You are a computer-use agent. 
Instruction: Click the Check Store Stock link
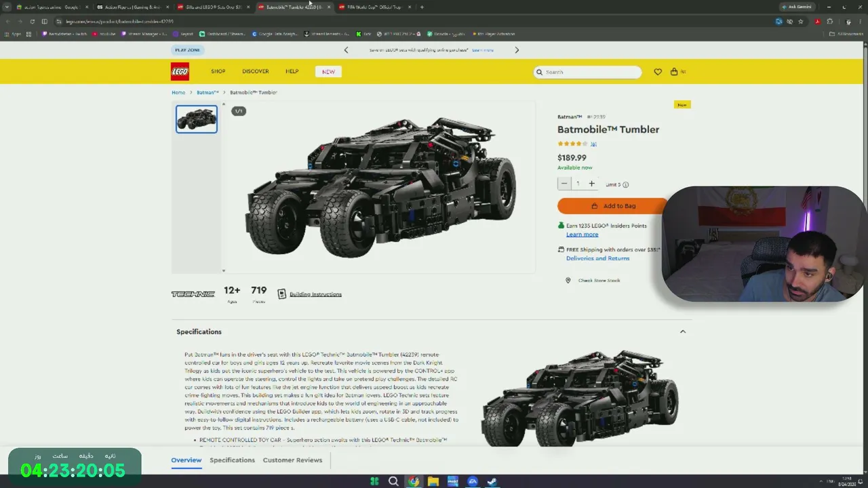(599, 281)
